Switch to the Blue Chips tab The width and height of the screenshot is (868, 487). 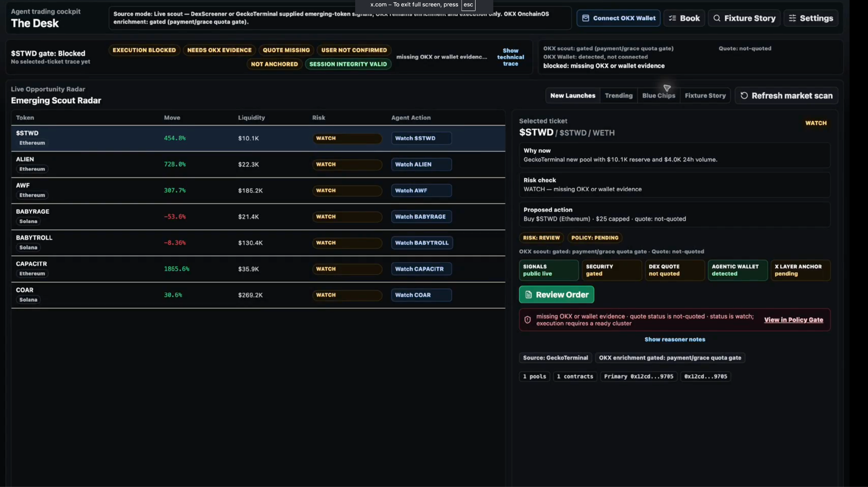pyautogui.click(x=659, y=95)
